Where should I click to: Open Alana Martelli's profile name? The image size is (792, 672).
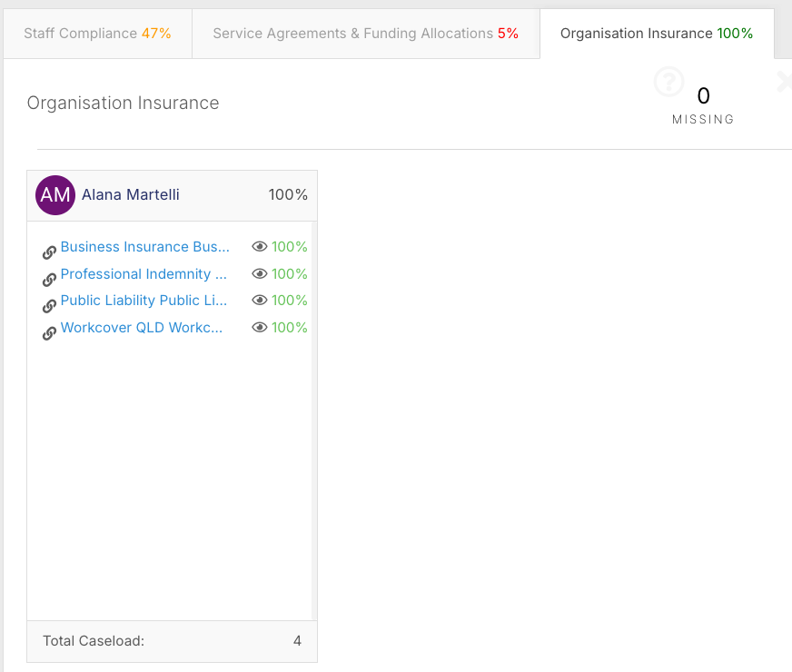tap(130, 195)
